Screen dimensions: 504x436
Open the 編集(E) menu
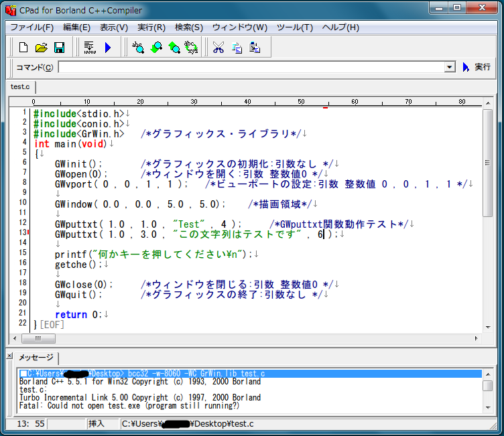click(77, 27)
